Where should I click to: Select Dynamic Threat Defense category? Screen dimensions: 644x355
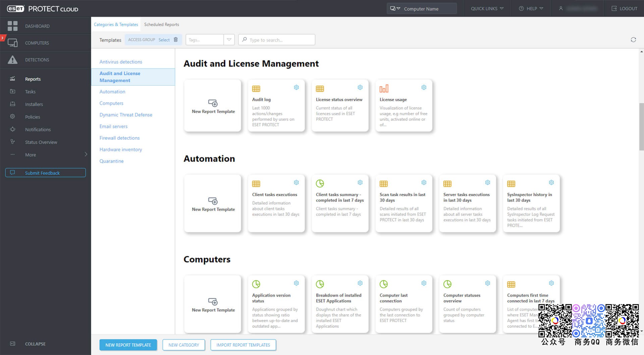coord(126,115)
